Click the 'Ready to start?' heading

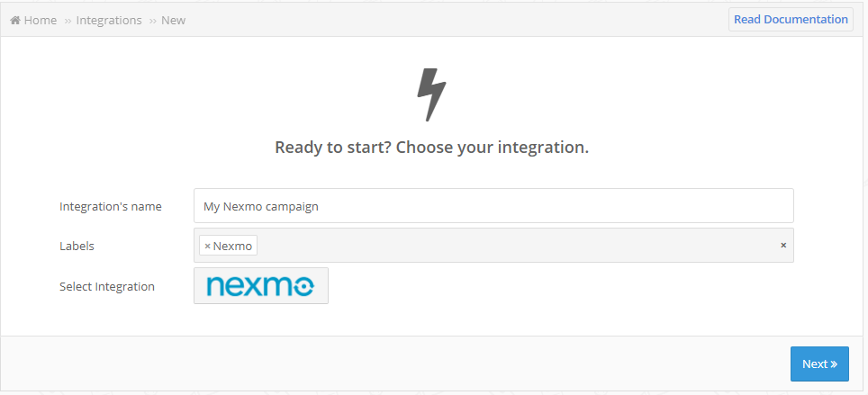tap(432, 148)
